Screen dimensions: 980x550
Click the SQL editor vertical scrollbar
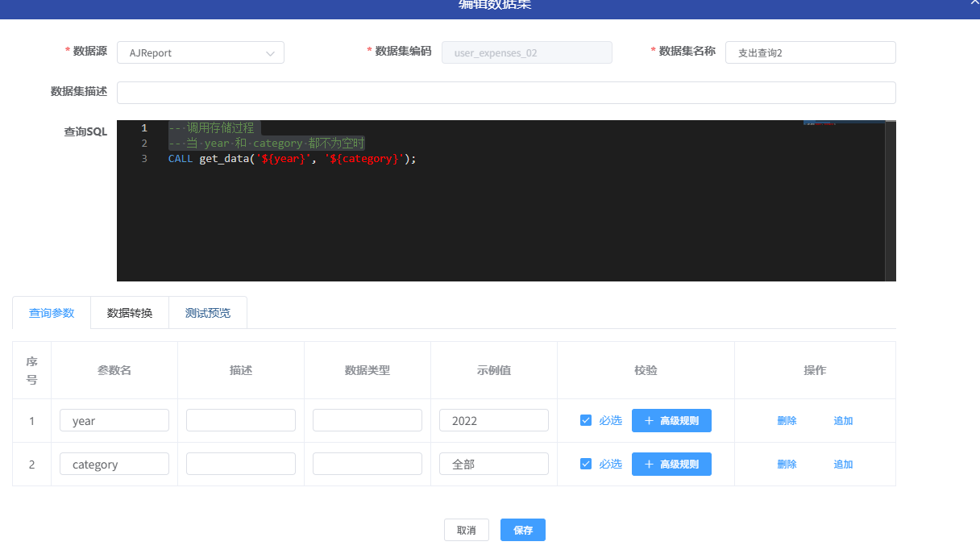pyautogui.click(x=890, y=200)
